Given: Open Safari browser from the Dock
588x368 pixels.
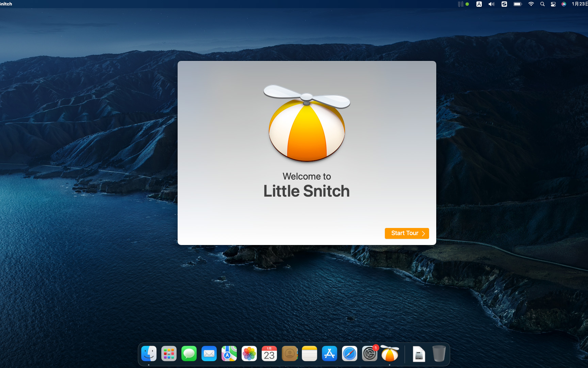Looking at the screenshot, I should click(349, 354).
